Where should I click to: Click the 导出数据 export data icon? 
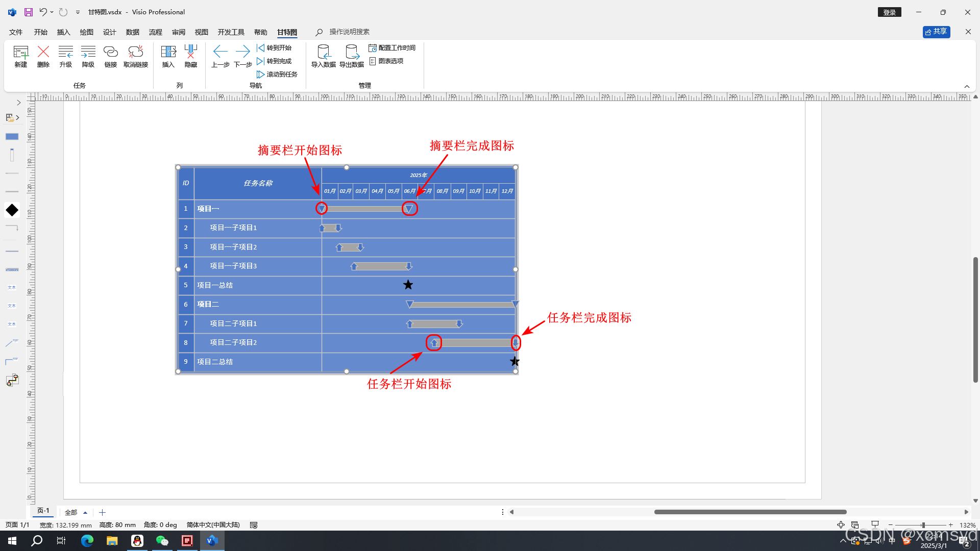coord(352,52)
